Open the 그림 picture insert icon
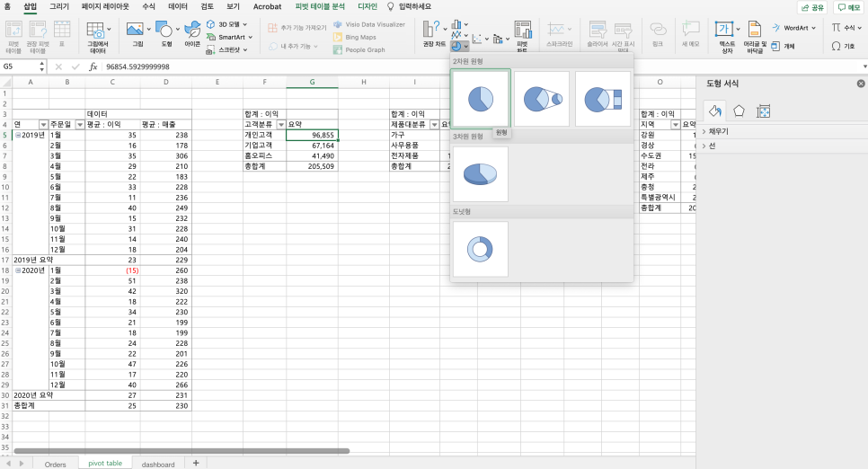Screen dimensions: 868x469 137,33
